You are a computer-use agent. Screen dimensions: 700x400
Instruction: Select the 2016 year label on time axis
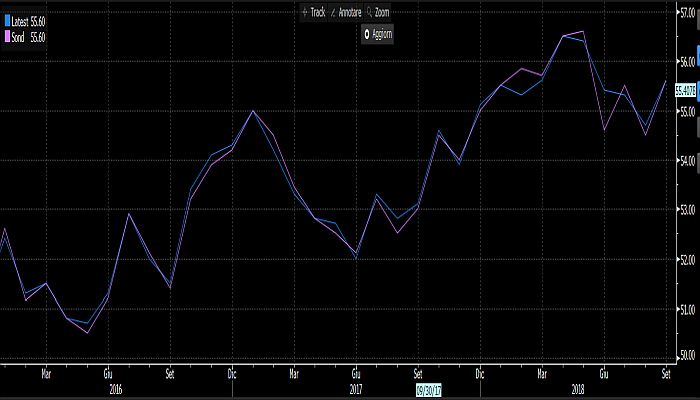click(x=116, y=388)
